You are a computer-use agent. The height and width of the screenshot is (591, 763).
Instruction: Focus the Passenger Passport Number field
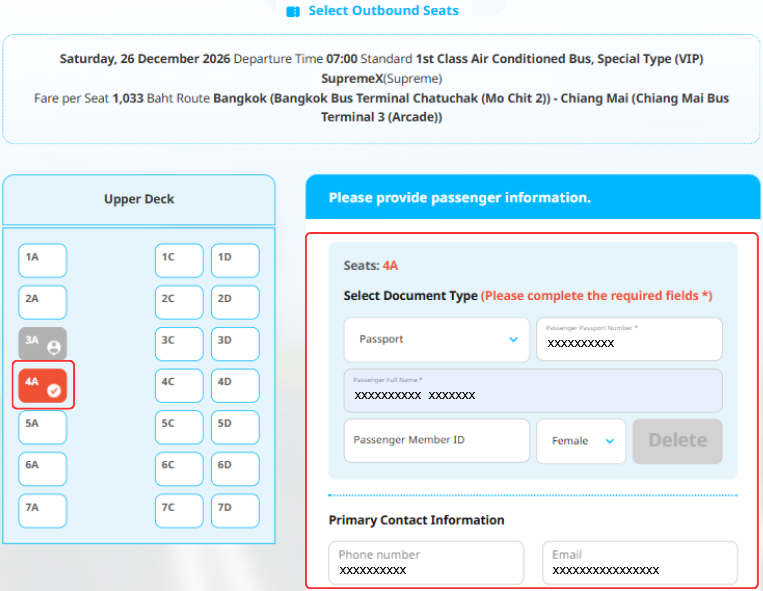tap(629, 339)
